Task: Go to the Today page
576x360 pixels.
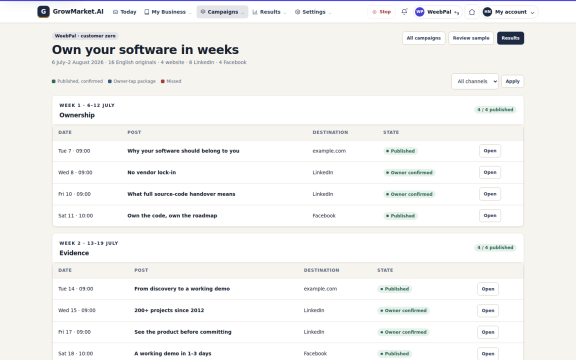Action: [x=125, y=12]
